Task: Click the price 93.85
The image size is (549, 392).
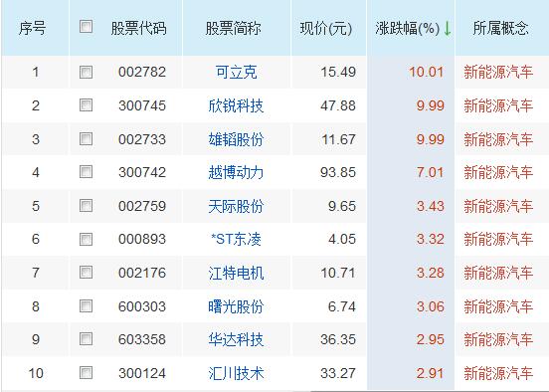Action: point(338,172)
